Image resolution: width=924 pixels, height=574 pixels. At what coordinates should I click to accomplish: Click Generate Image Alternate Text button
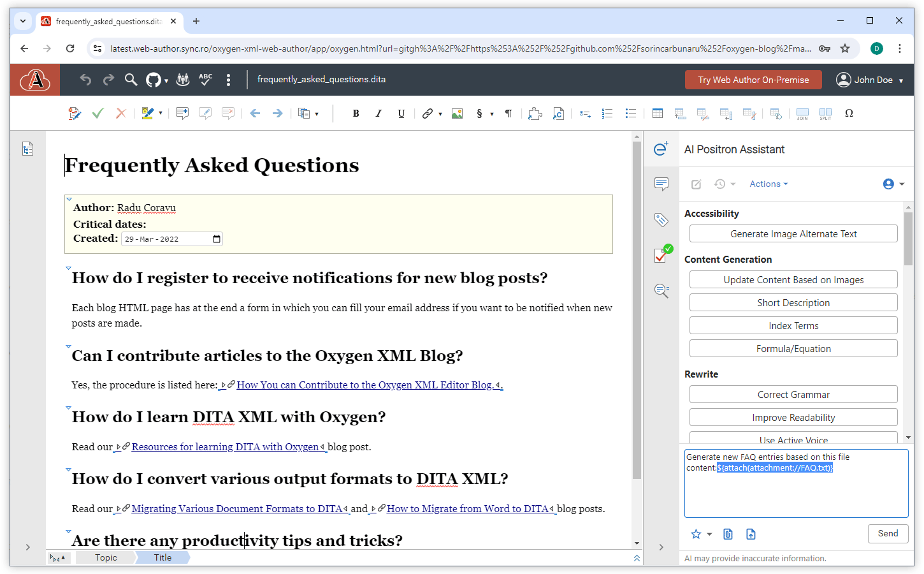[x=793, y=234]
